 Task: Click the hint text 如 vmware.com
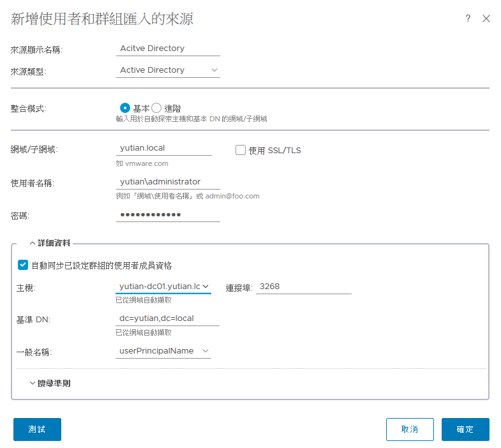click(142, 163)
